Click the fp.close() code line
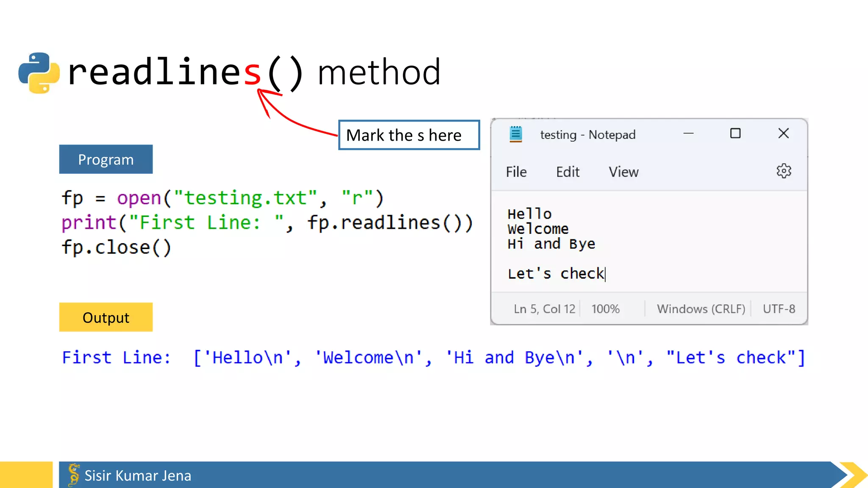 pyautogui.click(x=117, y=247)
